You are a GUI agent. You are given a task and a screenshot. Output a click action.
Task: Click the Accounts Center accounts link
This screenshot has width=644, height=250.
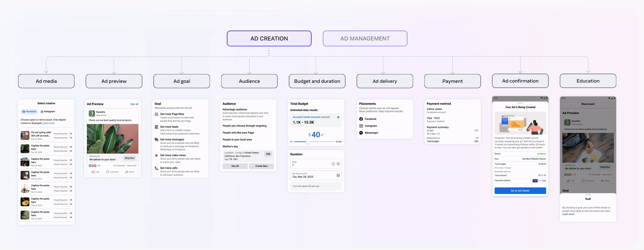coord(307,117)
